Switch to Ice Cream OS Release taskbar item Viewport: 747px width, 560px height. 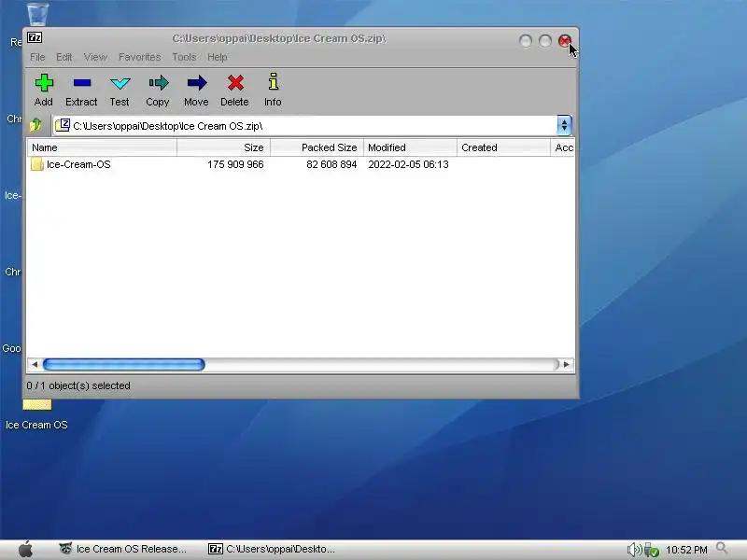[122, 549]
